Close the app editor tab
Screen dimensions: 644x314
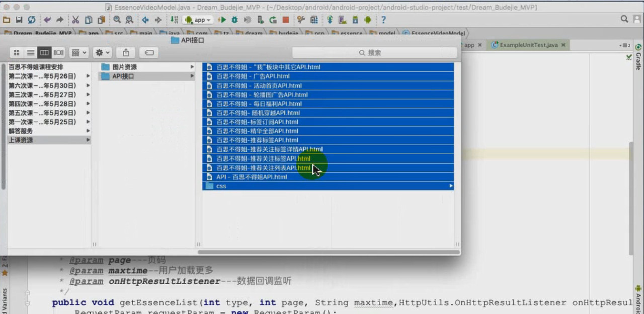479,45
